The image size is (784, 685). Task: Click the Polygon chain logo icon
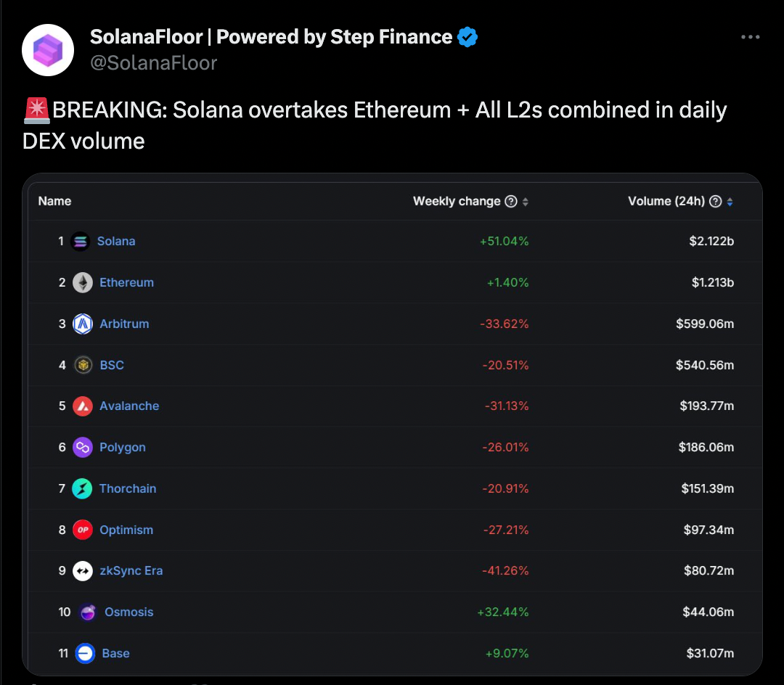click(83, 448)
